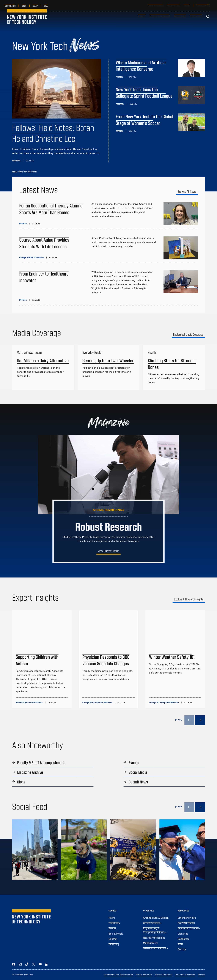Open From New York Tech to Global Stage of Women's Soccer
Image resolution: width=217 pixels, height=980 pixels.
(144, 120)
